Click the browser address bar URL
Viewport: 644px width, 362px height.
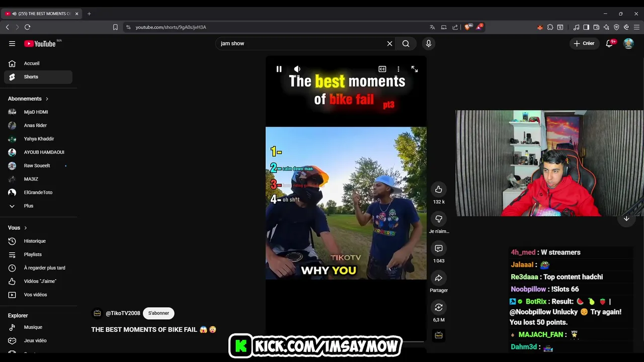coord(171,27)
